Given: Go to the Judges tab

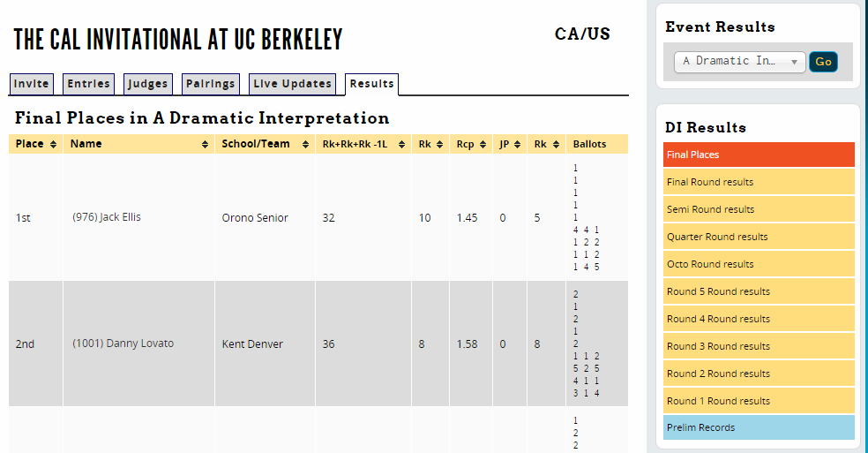Looking at the screenshot, I should (147, 84).
